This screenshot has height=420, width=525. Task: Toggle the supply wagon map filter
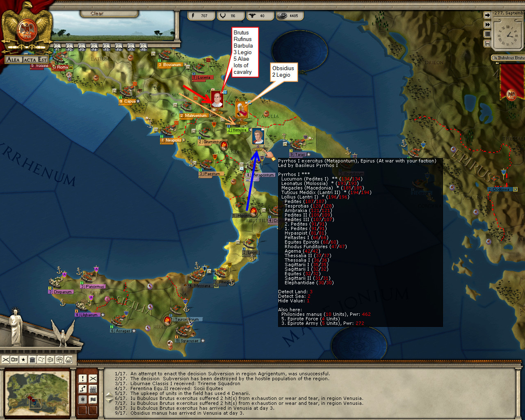(x=14, y=360)
